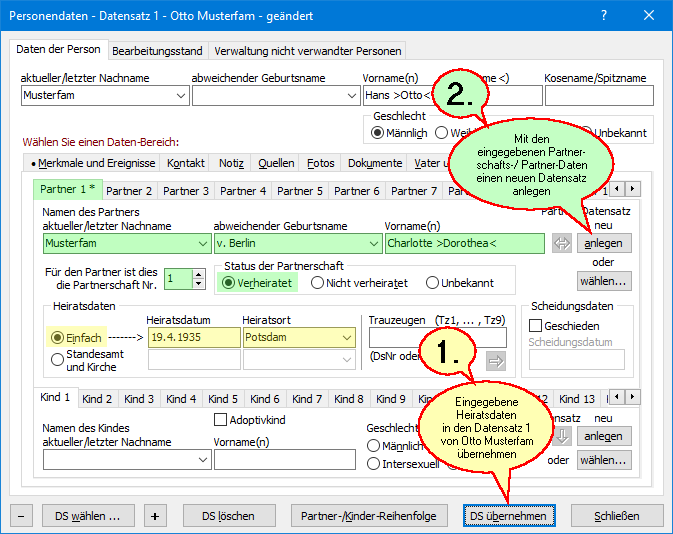Click the plus button next to DS wählen
Screen dimensions: 673x534
tap(155, 516)
